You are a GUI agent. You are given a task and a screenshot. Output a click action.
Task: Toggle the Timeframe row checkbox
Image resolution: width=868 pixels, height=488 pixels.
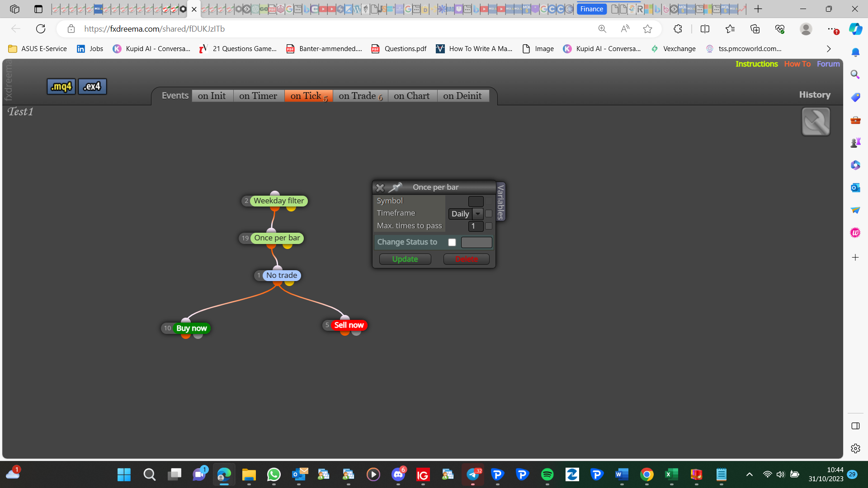point(488,214)
